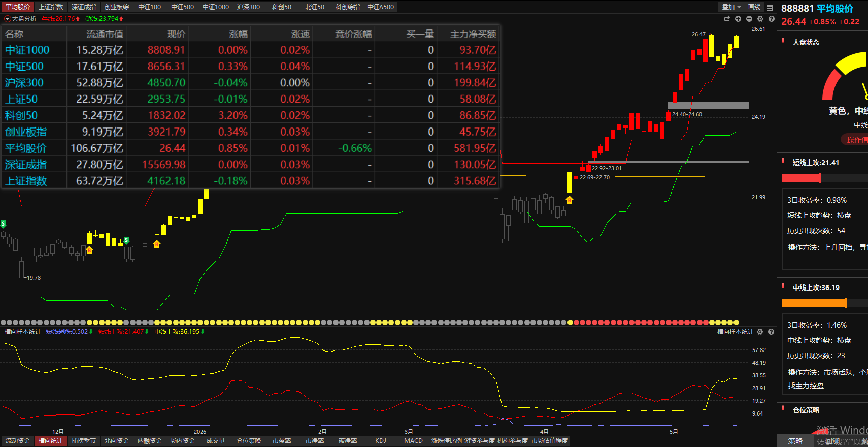The height and width of the screenshot is (447, 868).
Task: Click the zoom-out minus icon above chart
Action: pos(749,19)
